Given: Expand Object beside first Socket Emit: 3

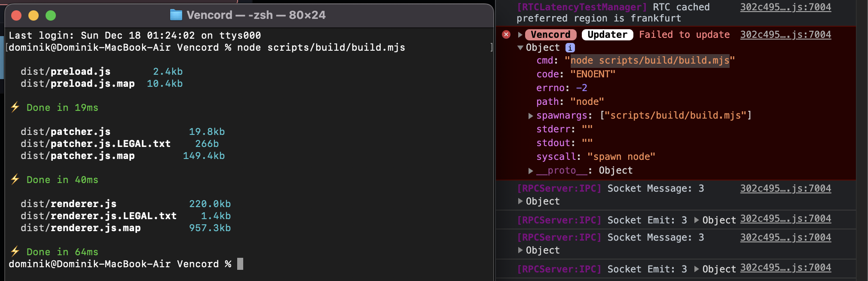Looking at the screenshot, I should (697, 220).
